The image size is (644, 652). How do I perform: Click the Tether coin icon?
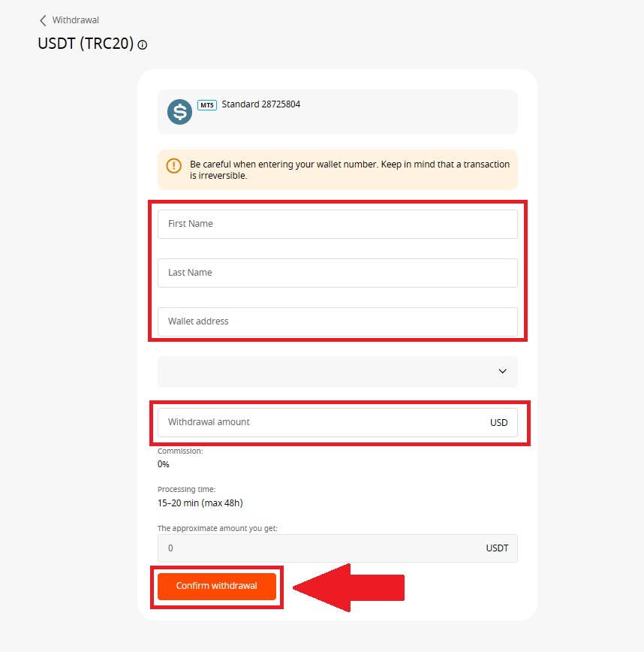pyautogui.click(x=178, y=111)
